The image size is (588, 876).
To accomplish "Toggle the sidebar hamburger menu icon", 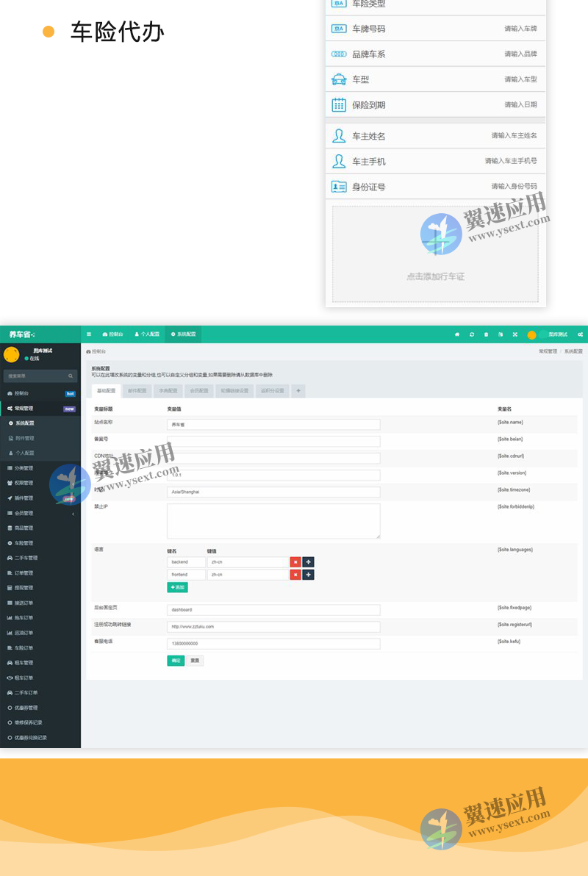I will (x=89, y=334).
